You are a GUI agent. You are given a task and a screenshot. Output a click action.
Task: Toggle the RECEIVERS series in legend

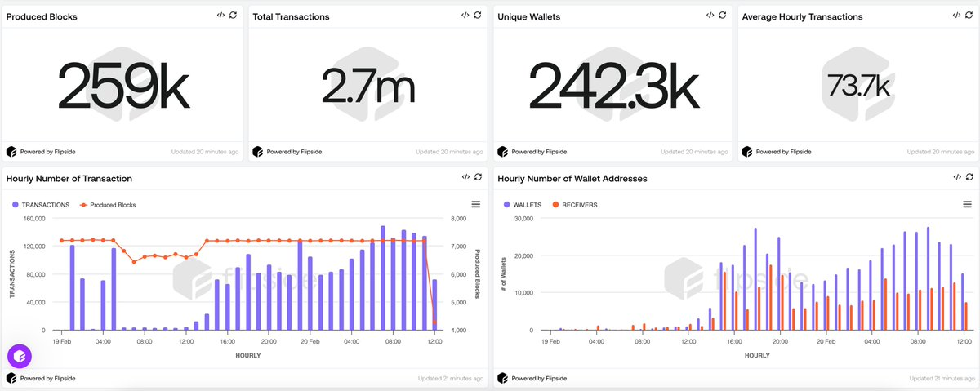click(575, 205)
